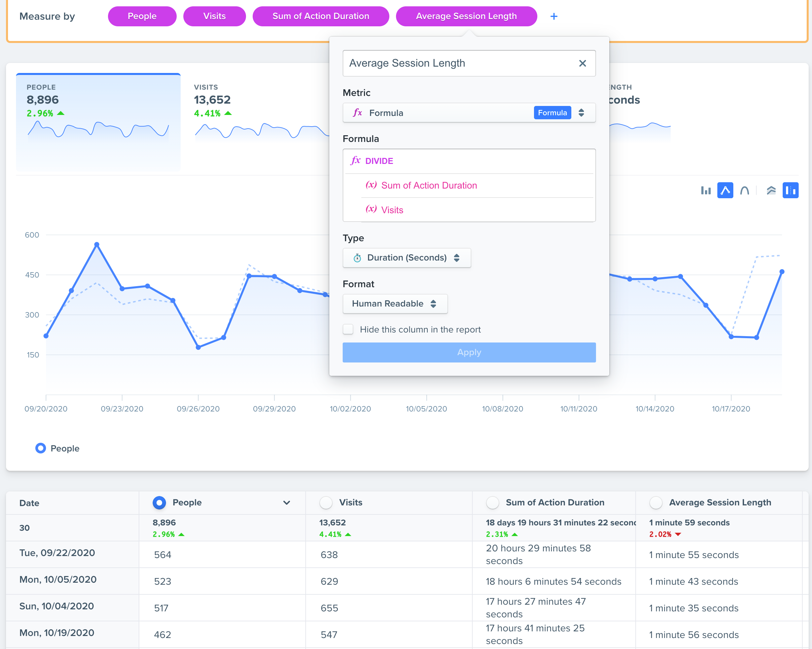812x649 pixels.
Task: Check Hide this column in the report
Action: [x=348, y=329]
